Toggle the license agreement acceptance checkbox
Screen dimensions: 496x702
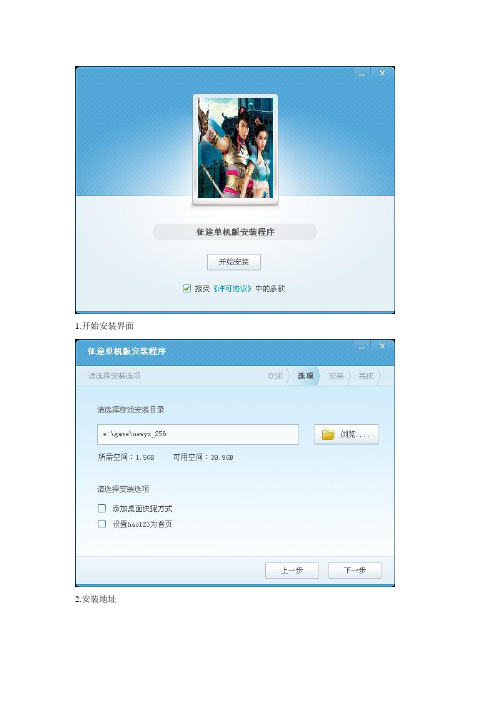pos(187,288)
